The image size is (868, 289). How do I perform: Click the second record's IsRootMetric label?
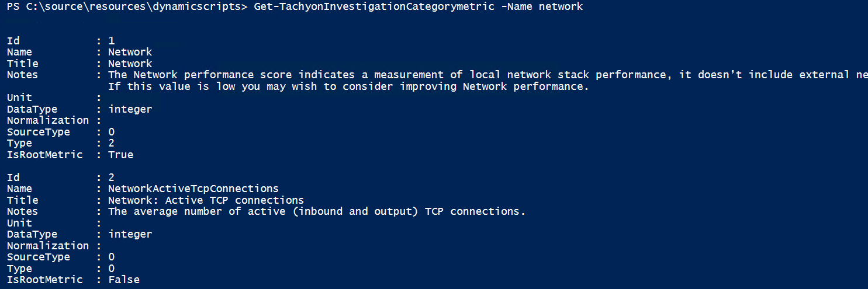tap(44, 280)
